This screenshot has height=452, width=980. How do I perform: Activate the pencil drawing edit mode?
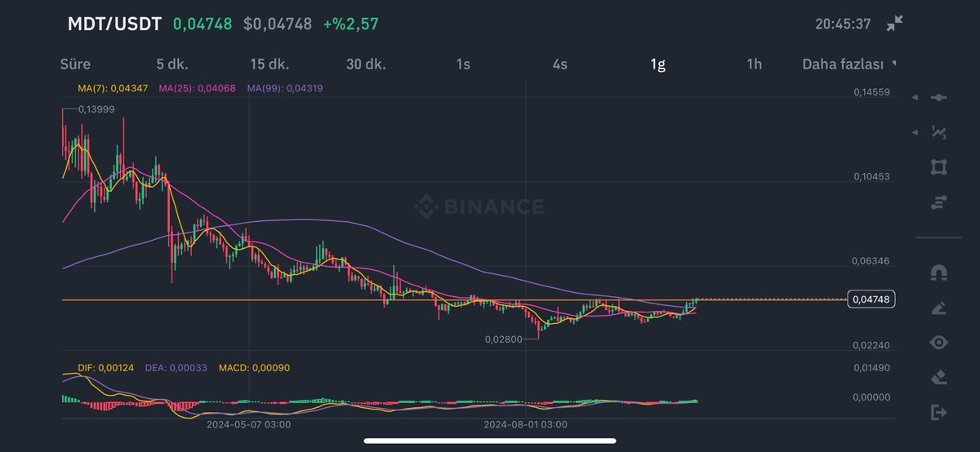[x=939, y=308]
